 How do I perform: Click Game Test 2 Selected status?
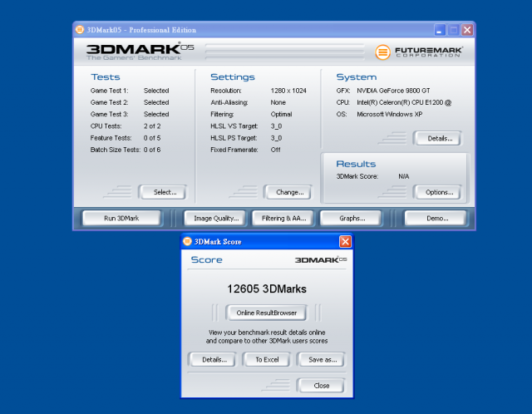[x=156, y=102]
